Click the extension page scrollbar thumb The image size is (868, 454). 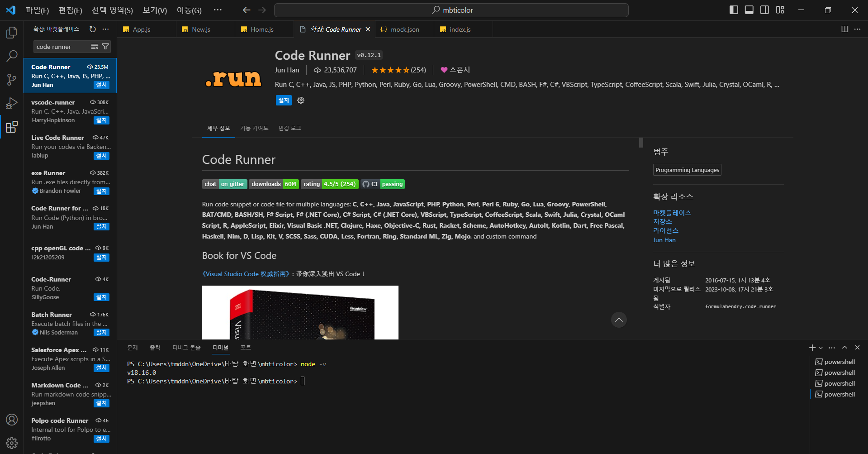click(x=641, y=143)
